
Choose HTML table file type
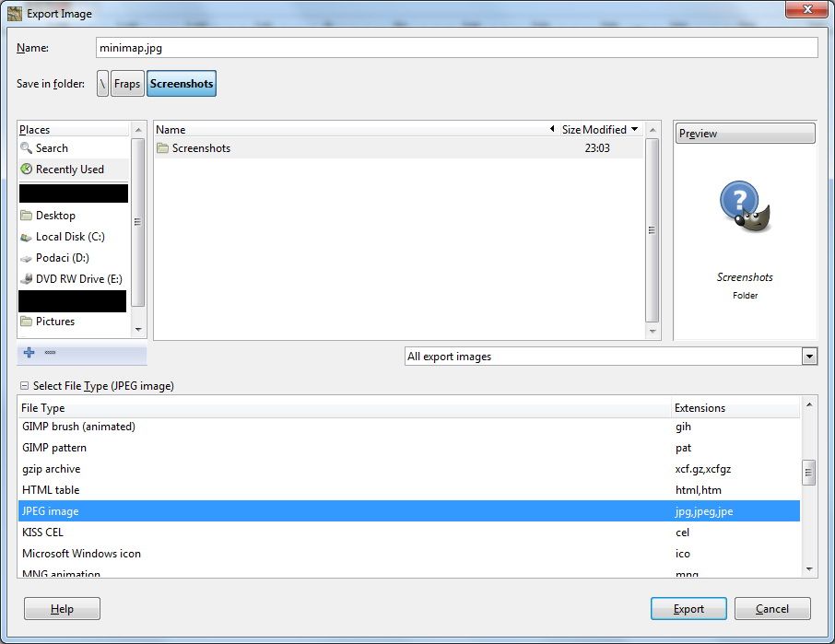[51, 490]
